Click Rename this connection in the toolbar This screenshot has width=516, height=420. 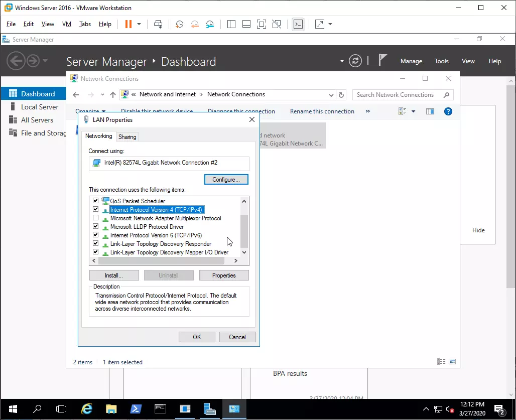coord(322,111)
